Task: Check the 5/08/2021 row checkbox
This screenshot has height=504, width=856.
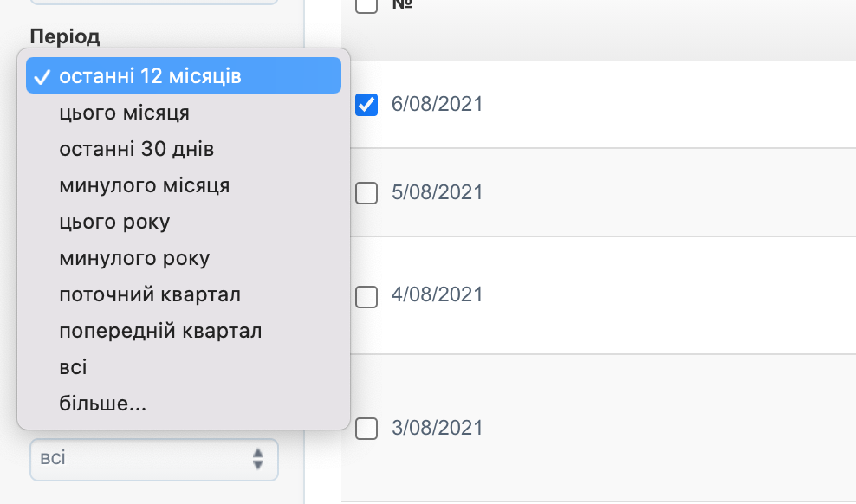Action: (x=366, y=193)
